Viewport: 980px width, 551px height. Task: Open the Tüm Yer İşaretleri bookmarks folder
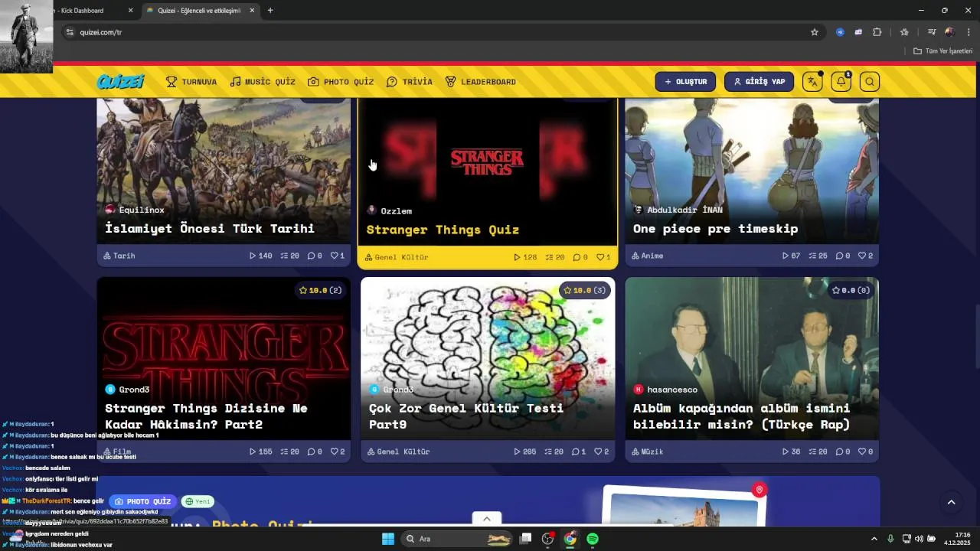(942, 51)
